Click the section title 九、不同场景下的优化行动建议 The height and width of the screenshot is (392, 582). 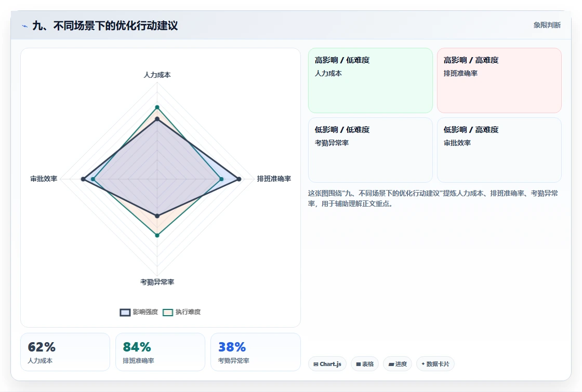pyautogui.click(x=105, y=25)
